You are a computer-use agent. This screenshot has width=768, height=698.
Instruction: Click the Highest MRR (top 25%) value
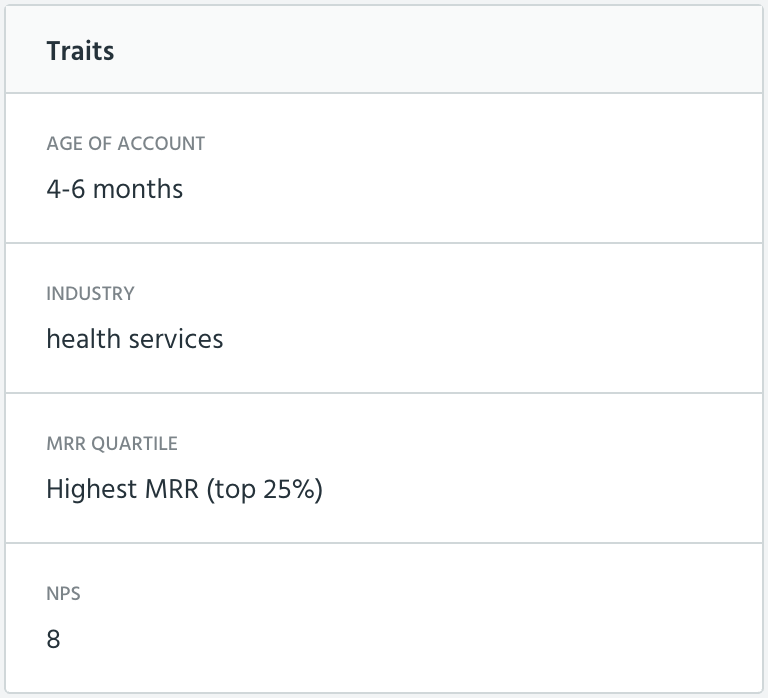click(x=185, y=489)
